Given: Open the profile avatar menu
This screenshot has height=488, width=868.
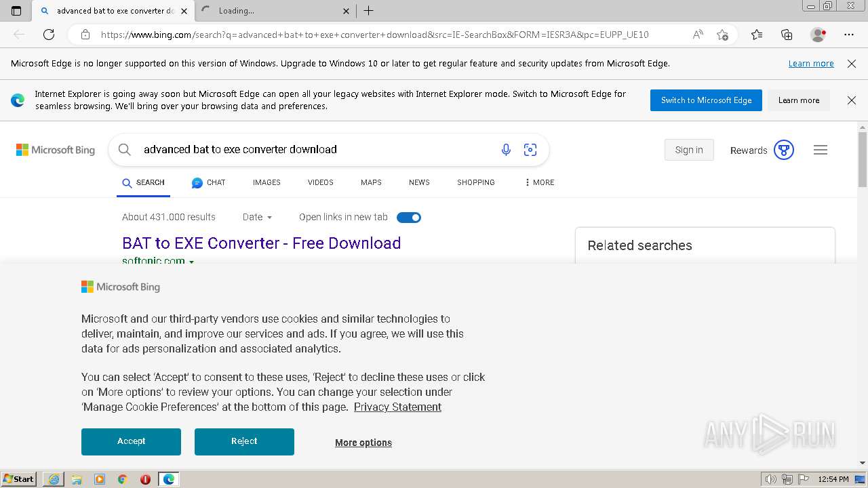Looking at the screenshot, I should (818, 35).
